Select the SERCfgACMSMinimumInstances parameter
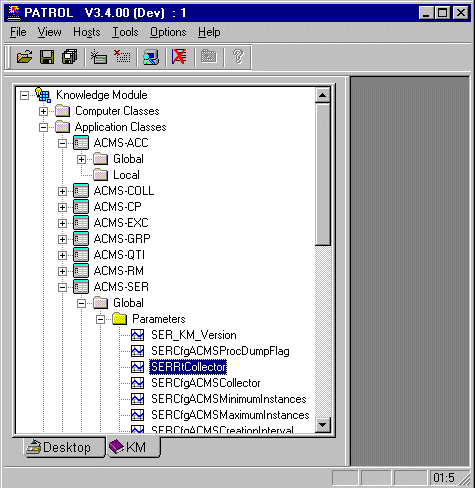 pos(229,399)
